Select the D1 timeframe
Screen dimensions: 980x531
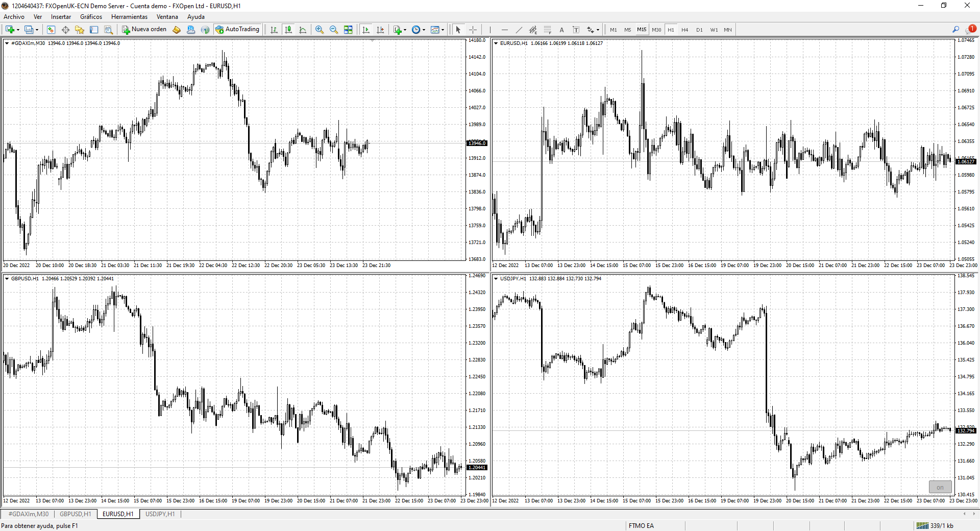[x=699, y=30]
